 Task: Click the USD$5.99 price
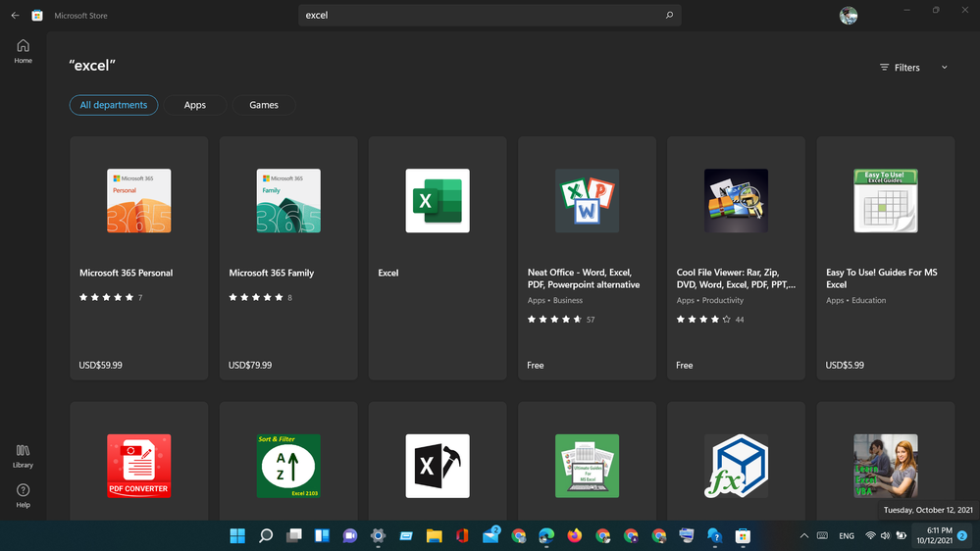845,365
